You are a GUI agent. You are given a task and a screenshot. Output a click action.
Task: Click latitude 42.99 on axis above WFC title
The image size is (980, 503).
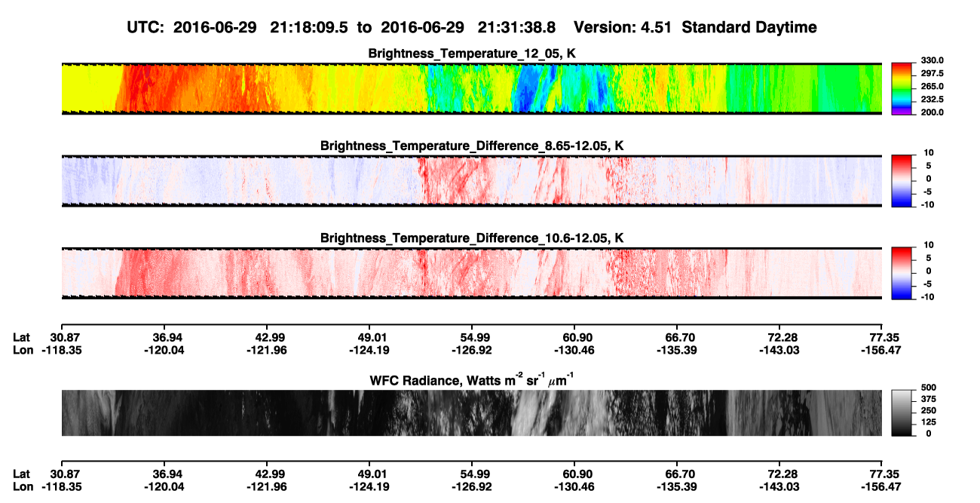(x=266, y=337)
